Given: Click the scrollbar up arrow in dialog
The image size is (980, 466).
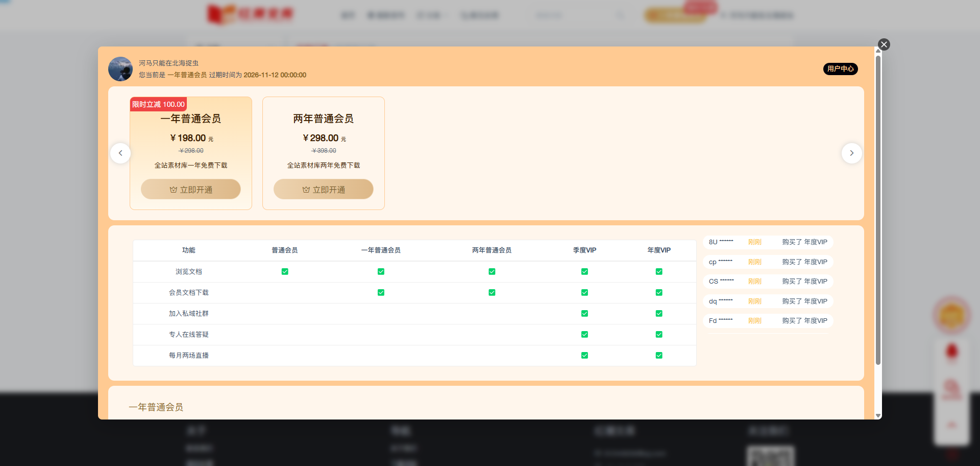Looking at the screenshot, I should pos(878,51).
